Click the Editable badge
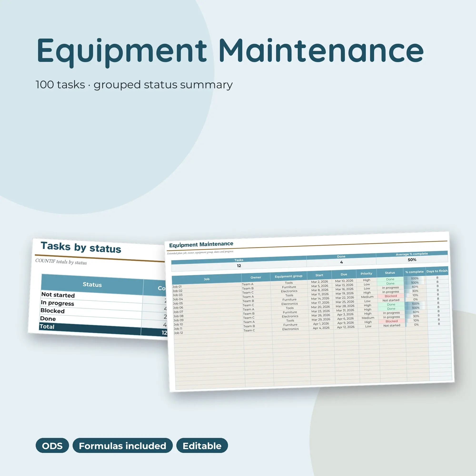The width and height of the screenshot is (476, 476). coord(202,446)
